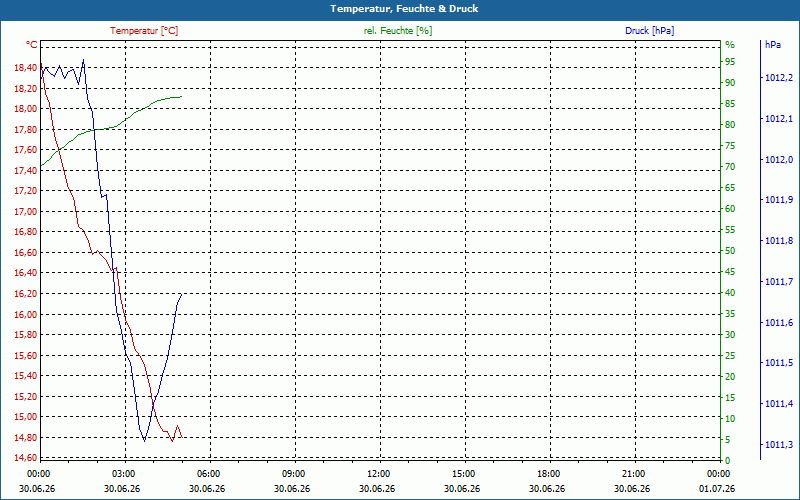800x500 pixels.
Task: Click the 60 humidity axis value
Action: tap(730, 209)
